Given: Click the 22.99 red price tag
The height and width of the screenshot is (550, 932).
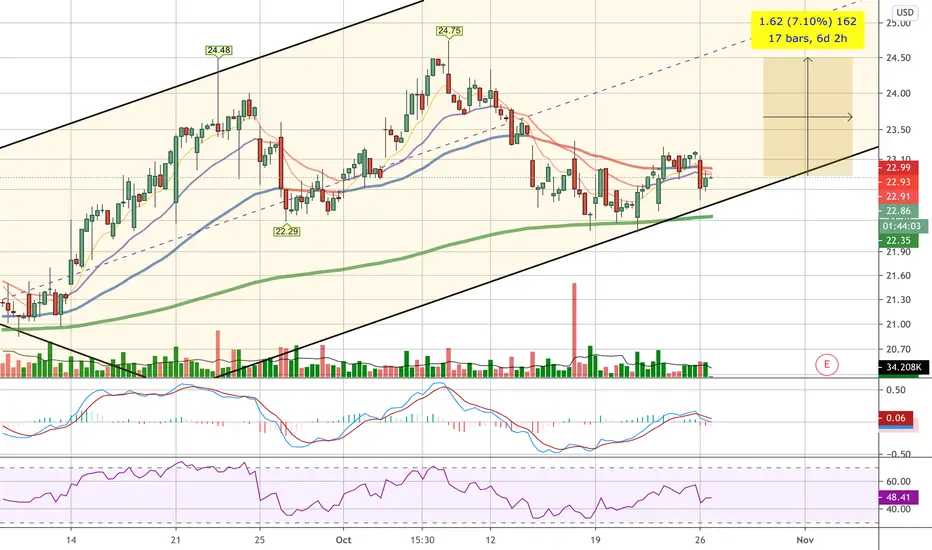Looking at the screenshot, I should pos(898,168).
